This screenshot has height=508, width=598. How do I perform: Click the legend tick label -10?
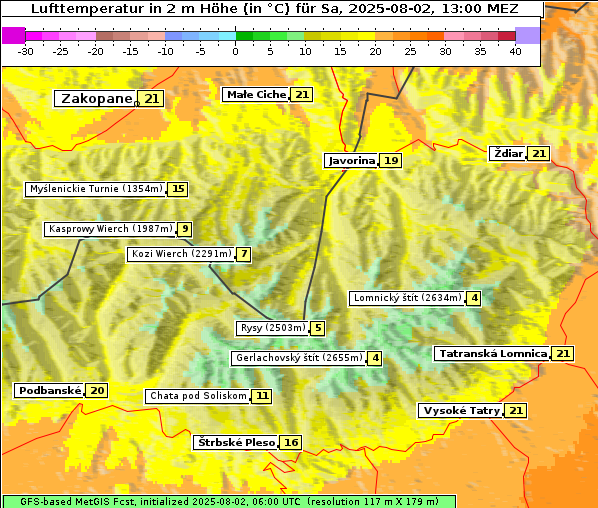pos(165,52)
